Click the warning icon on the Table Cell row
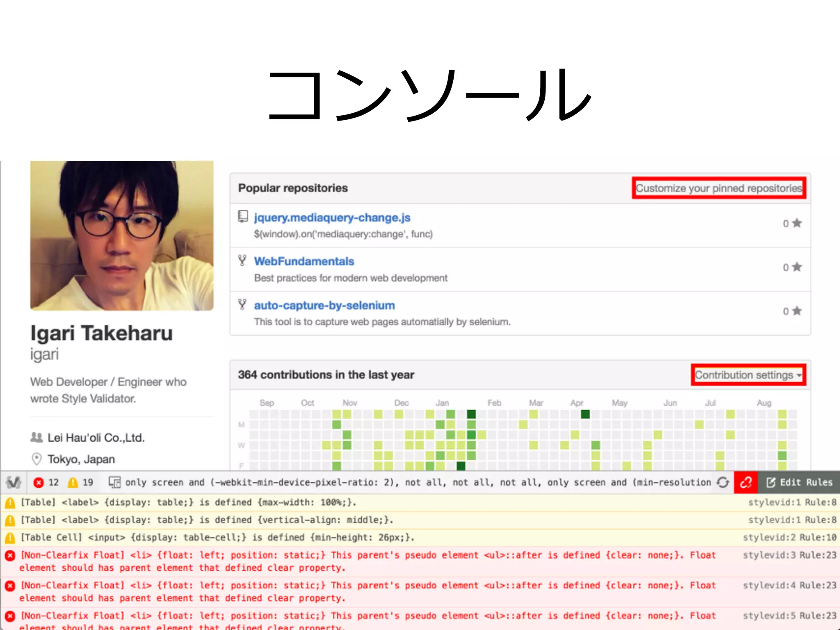The image size is (840, 630). [x=10, y=538]
